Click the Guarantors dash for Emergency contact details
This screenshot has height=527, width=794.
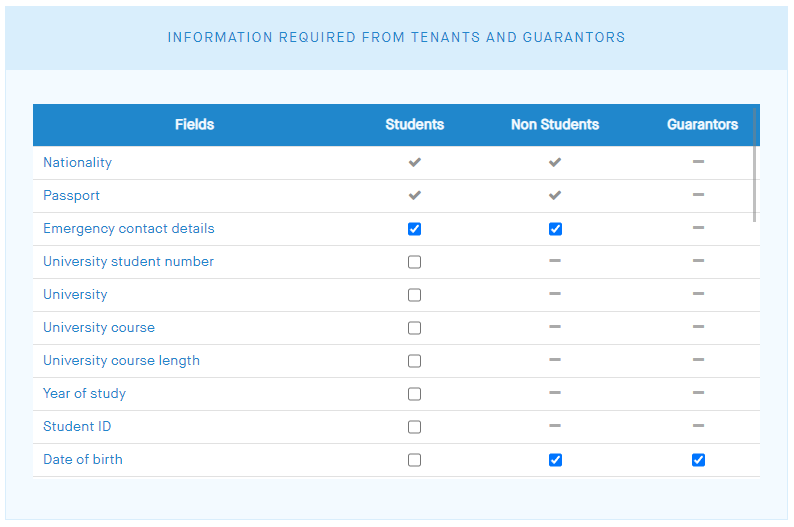(698, 228)
